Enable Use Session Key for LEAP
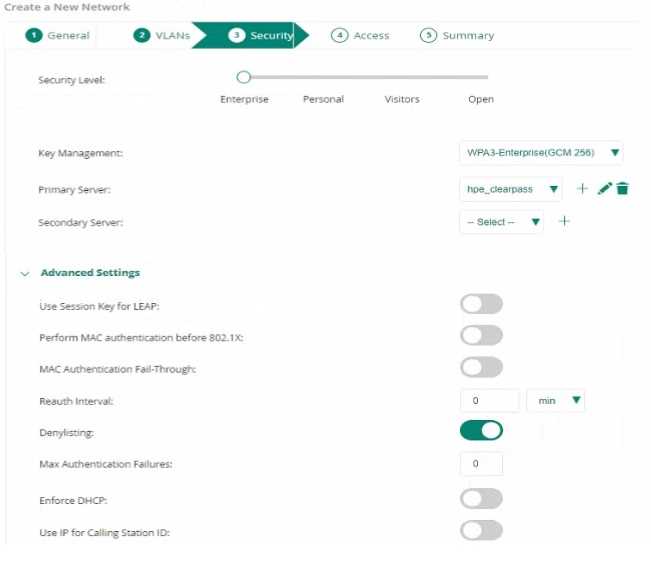The width and height of the screenshot is (651, 568). 481,304
